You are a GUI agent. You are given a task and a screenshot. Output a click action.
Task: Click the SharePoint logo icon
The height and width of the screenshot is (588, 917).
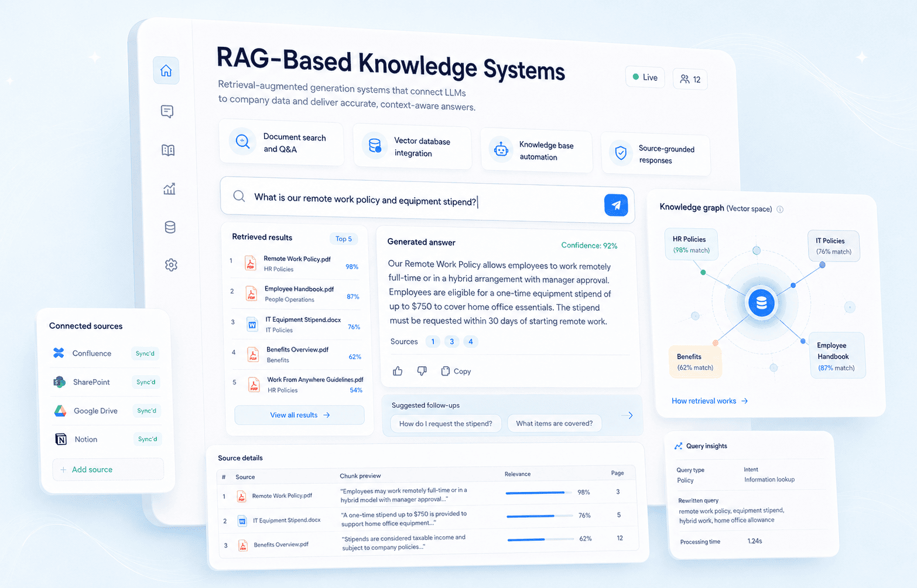coord(59,382)
